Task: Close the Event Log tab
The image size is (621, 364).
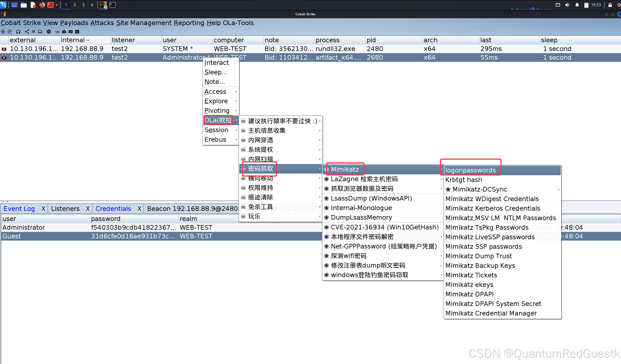Action: point(43,209)
